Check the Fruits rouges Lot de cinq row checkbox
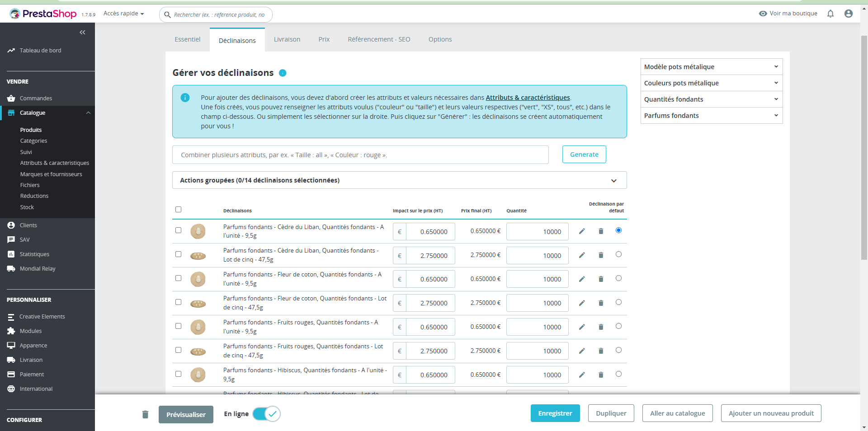 [178, 350]
